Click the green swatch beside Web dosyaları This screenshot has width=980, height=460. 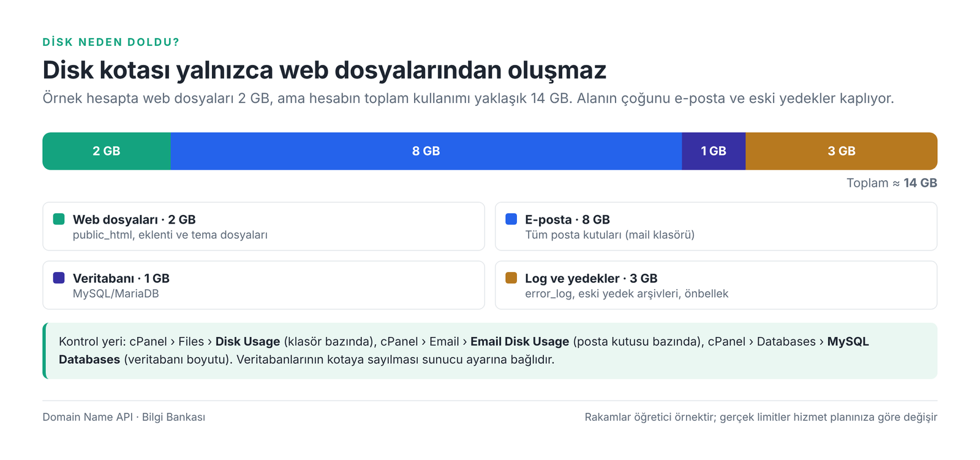coord(59,219)
